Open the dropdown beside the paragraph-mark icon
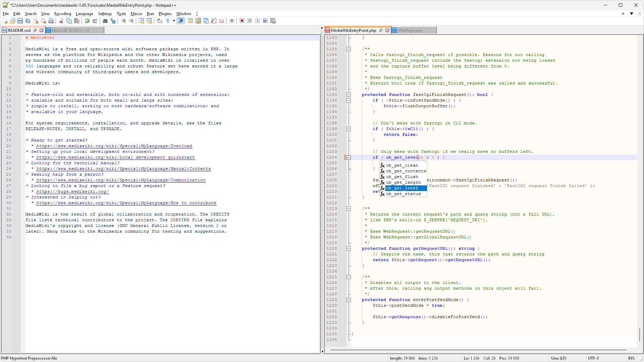The height and width of the screenshot is (362, 644). 173,21
